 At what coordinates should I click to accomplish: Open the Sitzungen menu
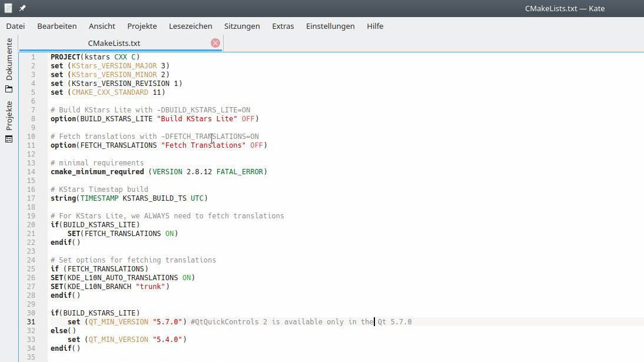point(242,26)
